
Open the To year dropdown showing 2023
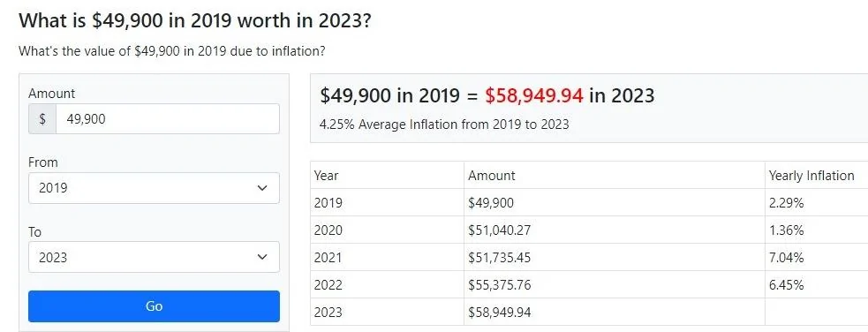point(154,257)
